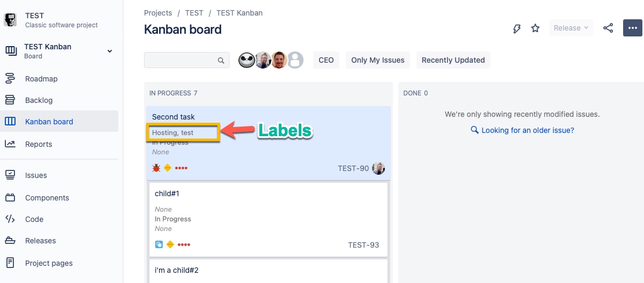Filter by the Jack Skellington avatar
The image size is (644, 283).
point(246,60)
